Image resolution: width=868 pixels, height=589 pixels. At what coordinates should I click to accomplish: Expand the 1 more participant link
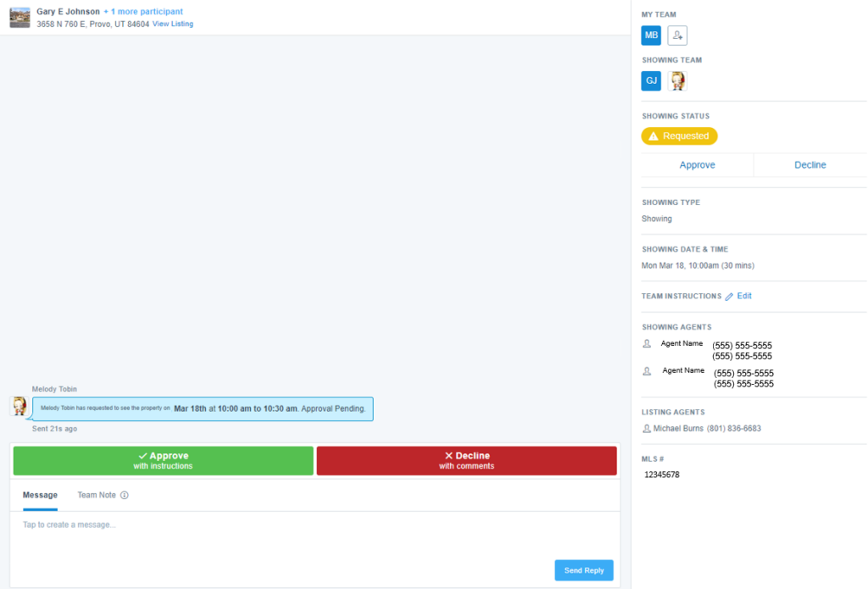tap(143, 12)
